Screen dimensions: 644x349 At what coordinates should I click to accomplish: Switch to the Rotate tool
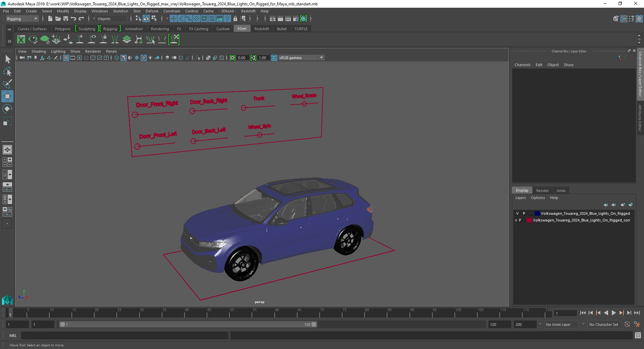7,109
